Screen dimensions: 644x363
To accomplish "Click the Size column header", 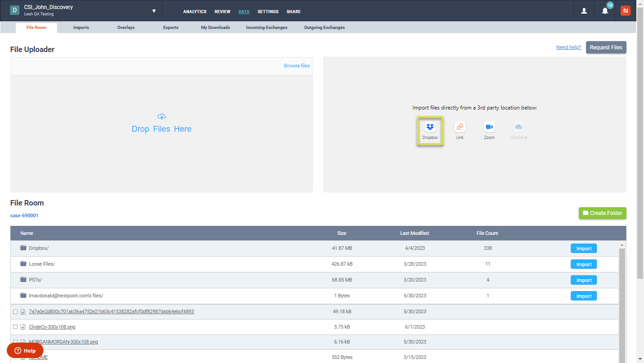I will pos(342,233).
